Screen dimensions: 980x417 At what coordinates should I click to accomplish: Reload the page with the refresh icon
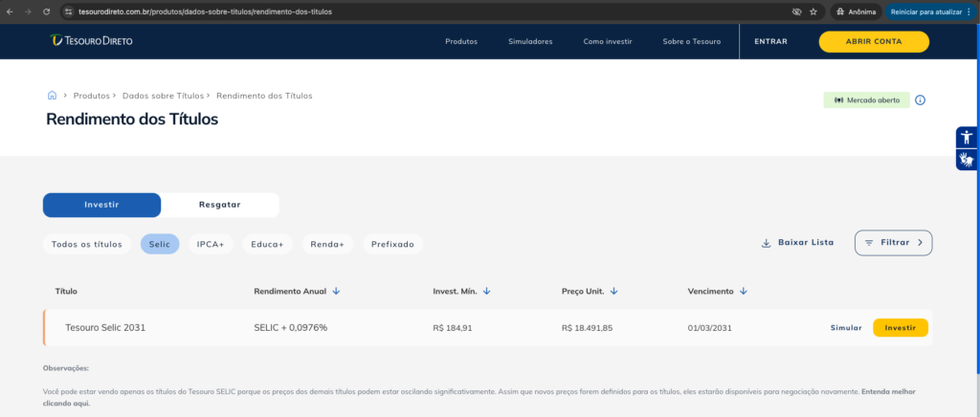pyautogui.click(x=46, y=11)
